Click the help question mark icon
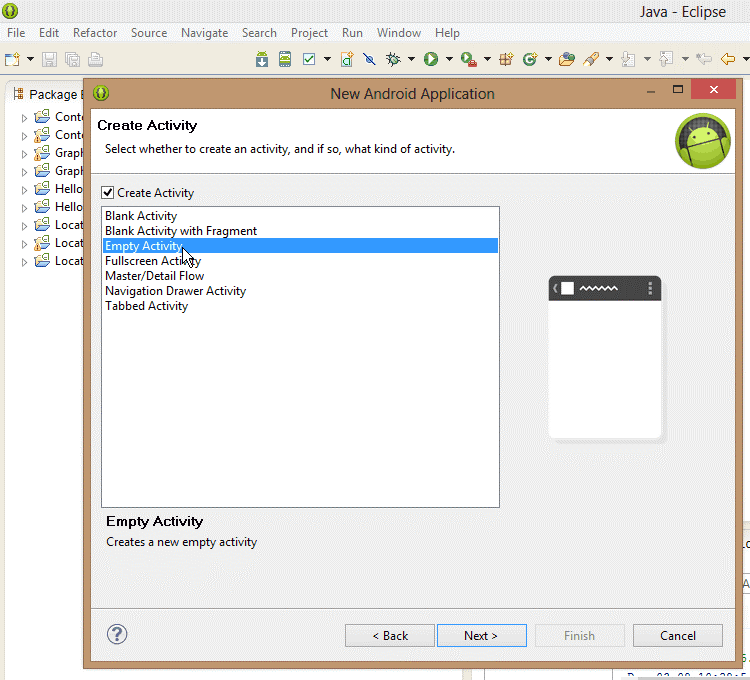The image size is (750, 680). point(117,634)
